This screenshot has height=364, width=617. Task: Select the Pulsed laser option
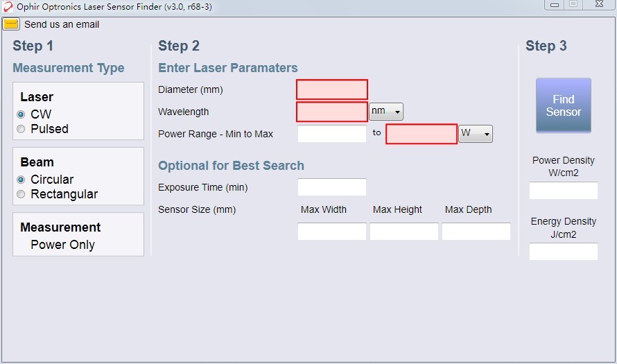point(21,129)
